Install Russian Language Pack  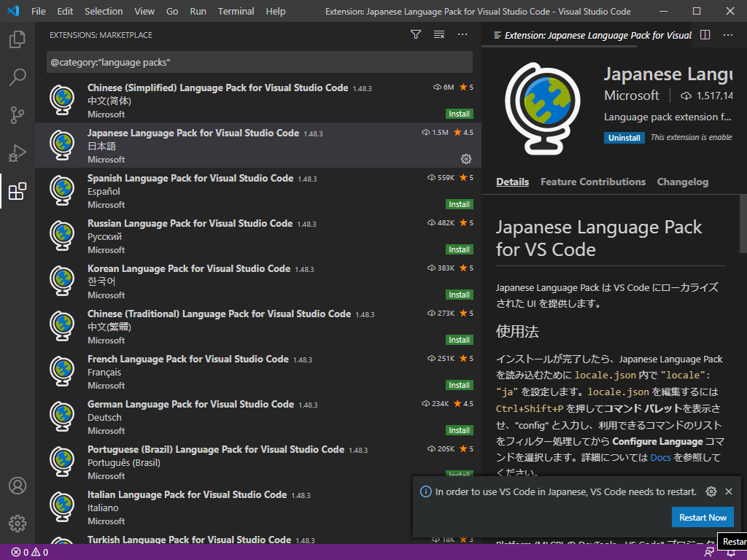pyautogui.click(x=460, y=249)
